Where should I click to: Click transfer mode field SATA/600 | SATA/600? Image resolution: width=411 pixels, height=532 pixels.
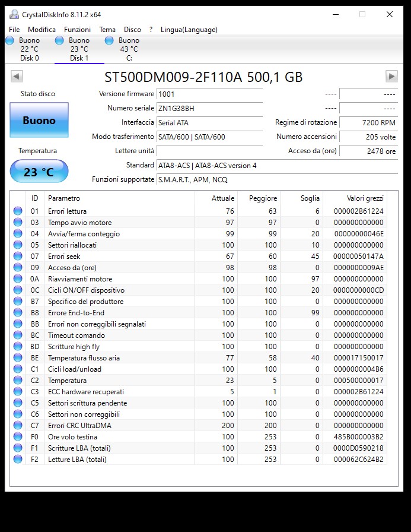(x=209, y=137)
